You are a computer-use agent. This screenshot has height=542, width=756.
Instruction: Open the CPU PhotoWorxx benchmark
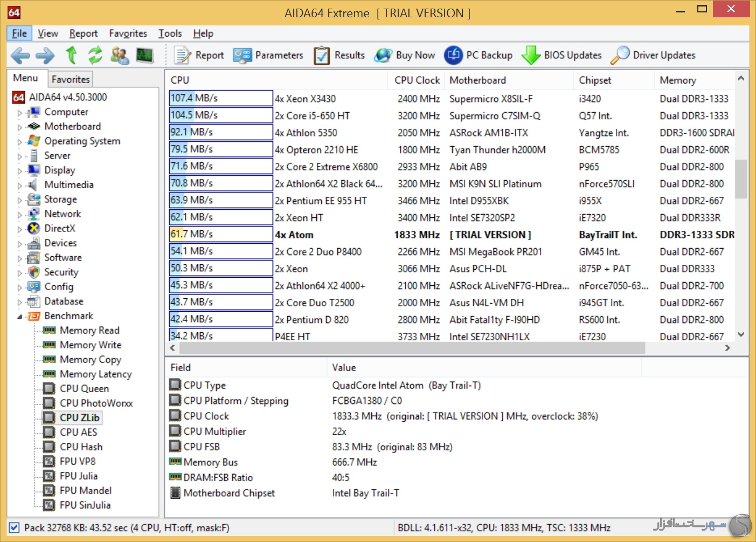tap(96, 403)
